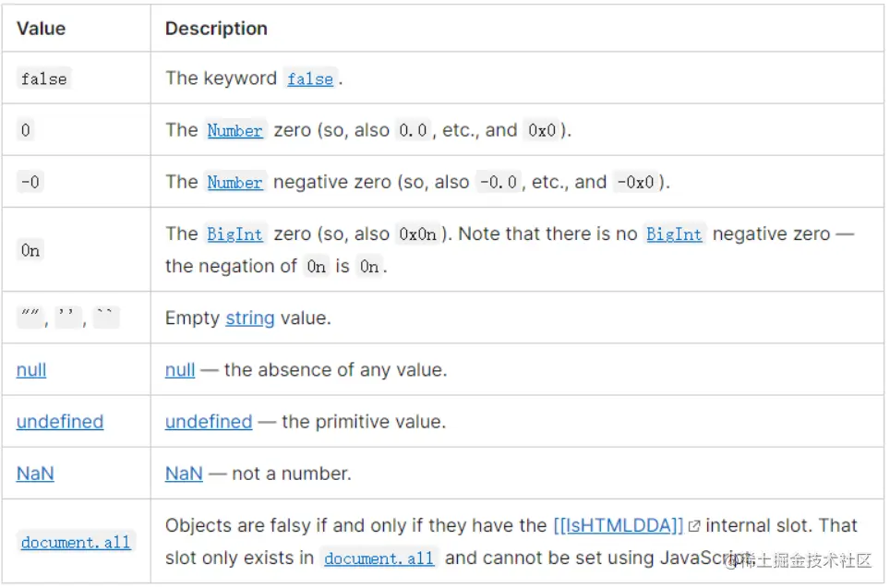Click NaN link in the Value column
The image size is (890, 588).
pyautogui.click(x=35, y=474)
